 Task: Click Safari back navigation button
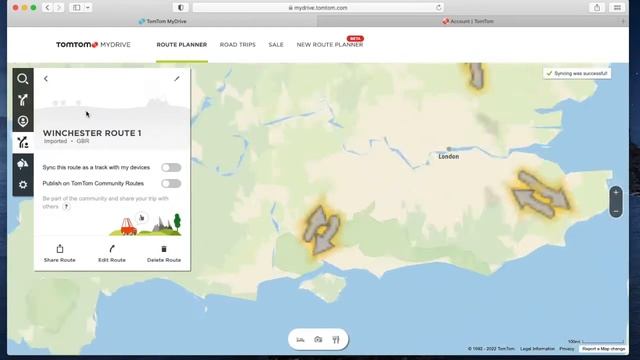(47, 7)
